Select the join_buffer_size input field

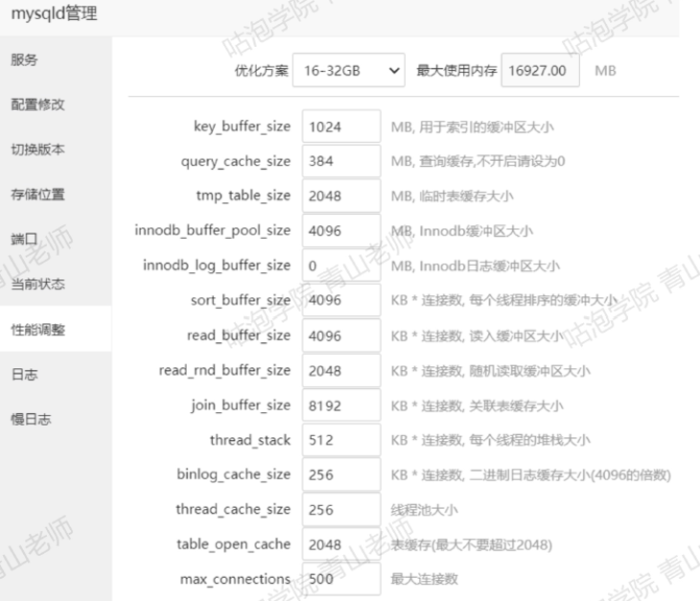(340, 405)
